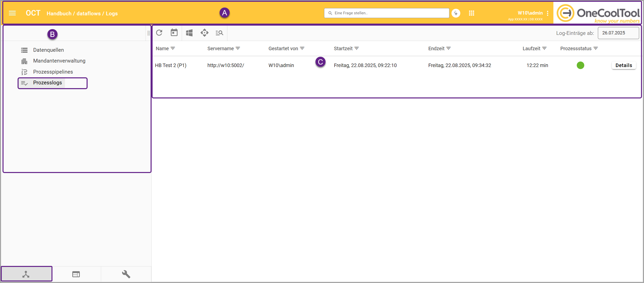This screenshot has width=644, height=283.
Task: Open the hamburger menu in the header
Action: 12,13
